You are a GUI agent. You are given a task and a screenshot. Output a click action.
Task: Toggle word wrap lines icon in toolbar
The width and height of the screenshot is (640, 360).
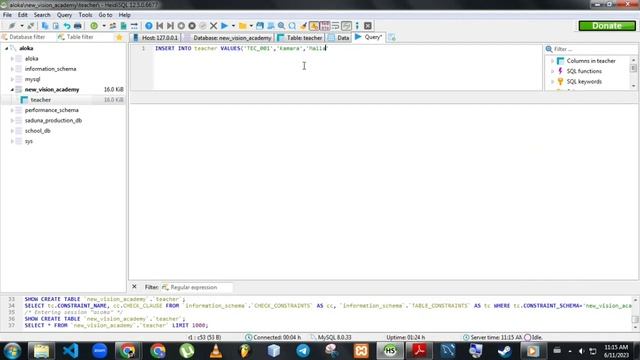336,26
